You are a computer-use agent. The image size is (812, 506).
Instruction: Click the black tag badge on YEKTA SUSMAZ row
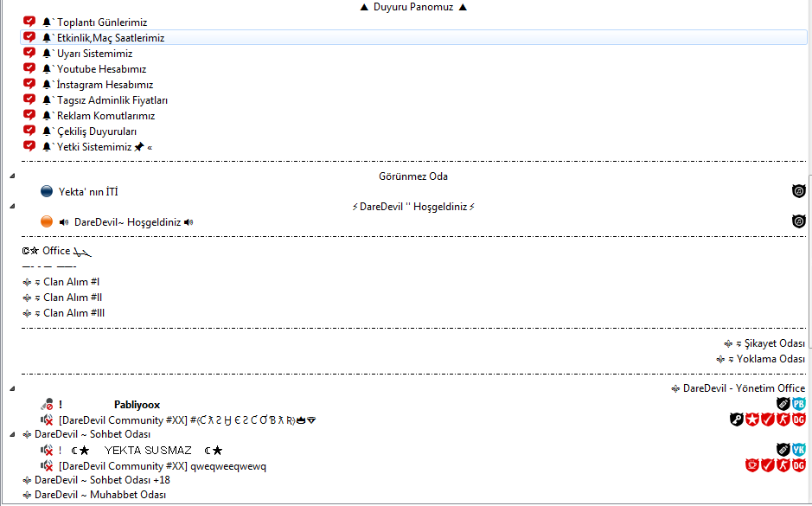(783, 450)
